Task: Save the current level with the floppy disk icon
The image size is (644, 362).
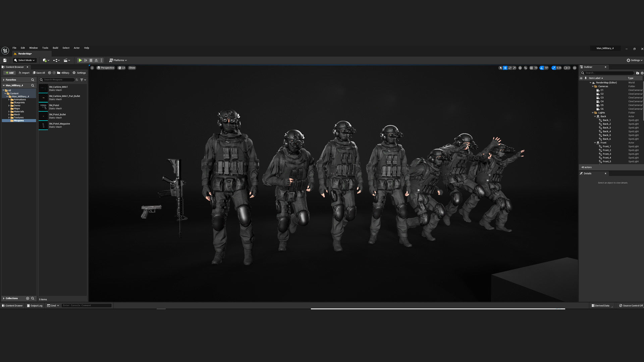Action: 5,60
